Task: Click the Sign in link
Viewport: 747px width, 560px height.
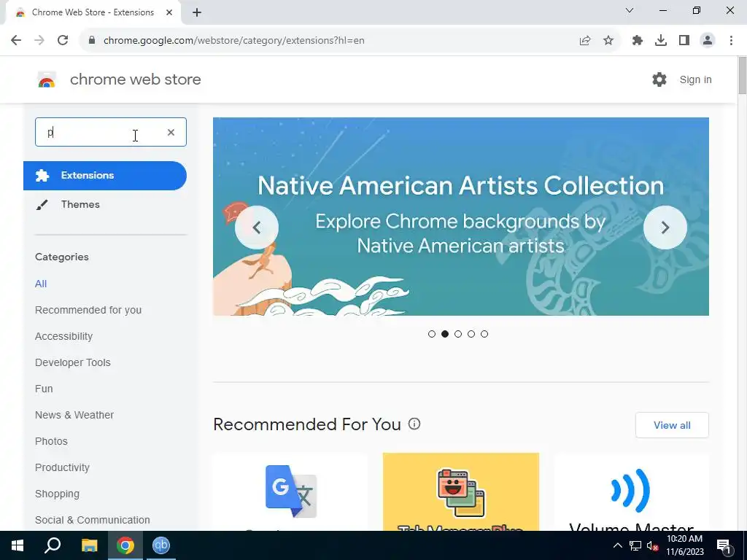Action: point(695,79)
